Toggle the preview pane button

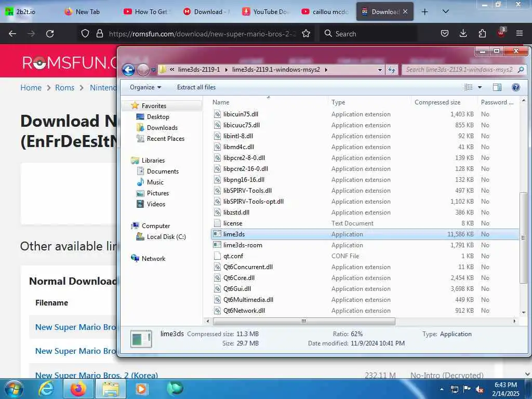pos(497,87)
